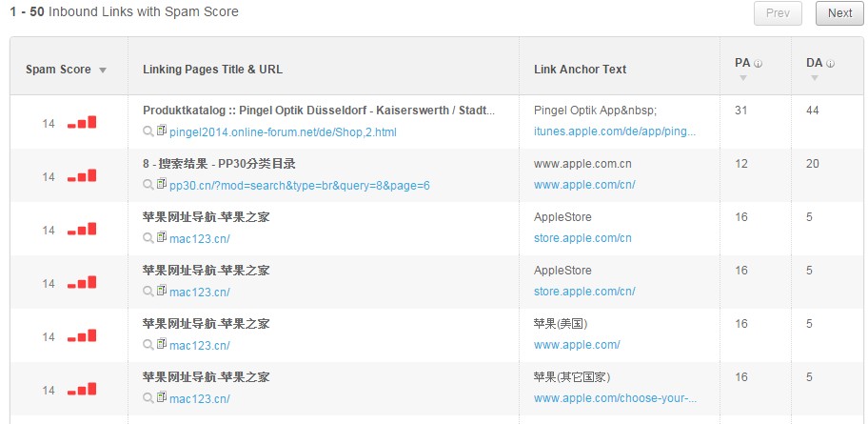
Task: Click the red spam bar in 苹果(其它国家) row
Action: pyautogui.click(x=82, y=389)
